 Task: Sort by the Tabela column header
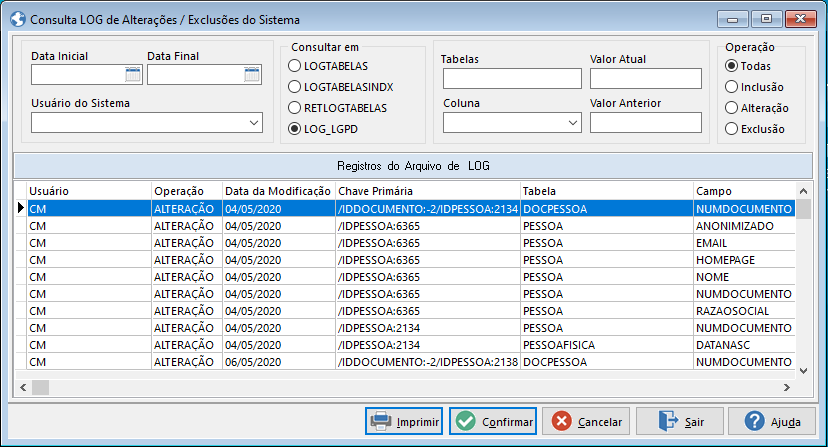pyautogui.click(x=605, y=190)
